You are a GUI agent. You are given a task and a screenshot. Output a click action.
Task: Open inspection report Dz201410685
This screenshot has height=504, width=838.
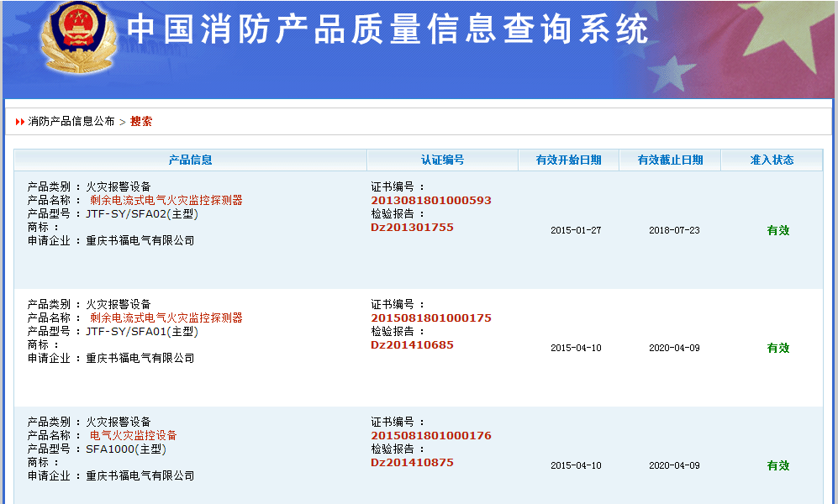(412, 344)
